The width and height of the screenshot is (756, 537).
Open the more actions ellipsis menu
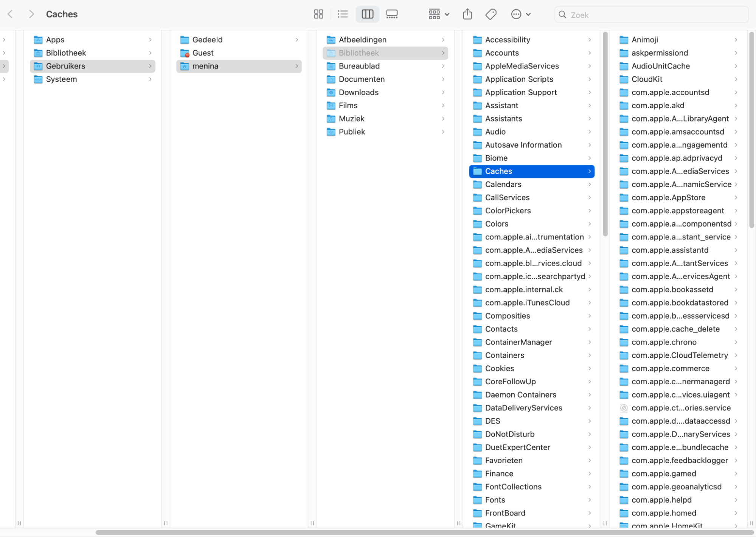pos(520,14)
